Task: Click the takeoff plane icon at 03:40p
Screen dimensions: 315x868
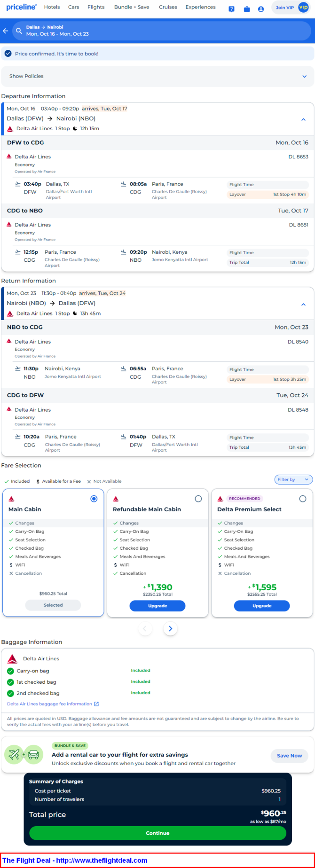Action: pyautogui.click(x=18, y=184)
